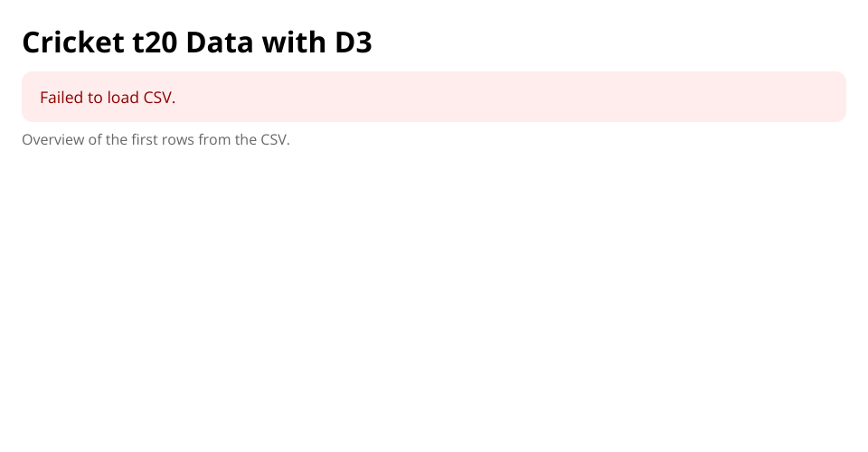
Task: Click 'CSV.' in the red error banner
Action: pos(159,98)
